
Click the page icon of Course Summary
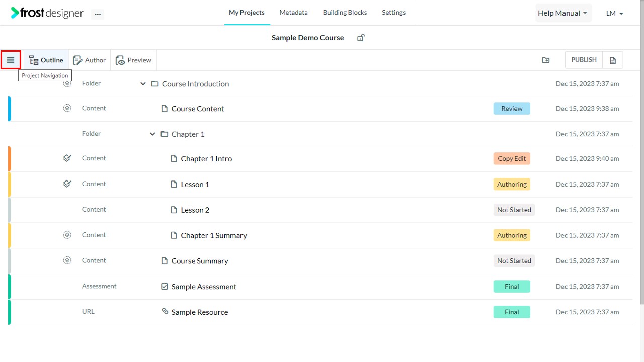click(x=164, y=261)
